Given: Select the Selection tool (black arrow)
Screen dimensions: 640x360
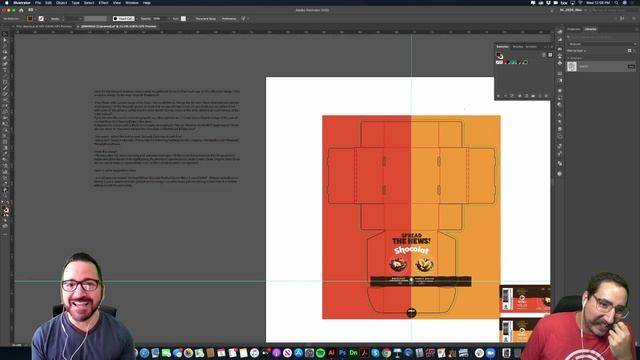Looking at the screenshot, I should click(5, 34).
